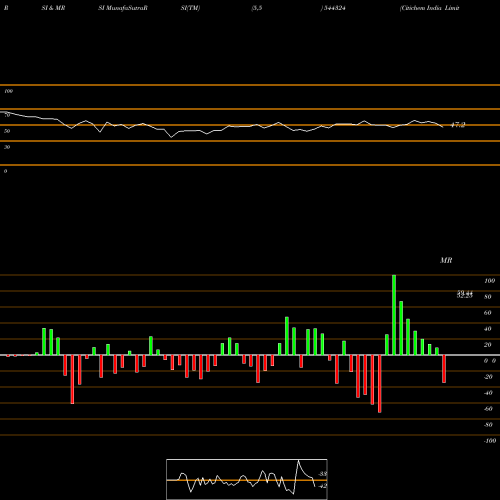Image resolution: width=500 pixels, height=500 pixels.
Task: Click the 'SI & MR' header label
Action: 53,8
